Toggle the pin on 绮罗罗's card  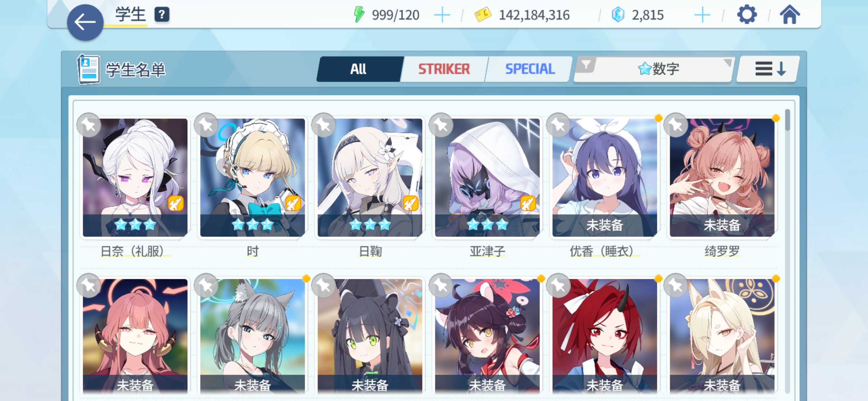[x=675, y=125]
